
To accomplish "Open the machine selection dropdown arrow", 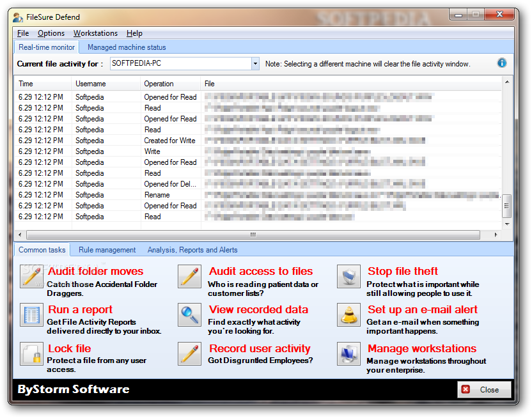I will (x=255, y=63).
